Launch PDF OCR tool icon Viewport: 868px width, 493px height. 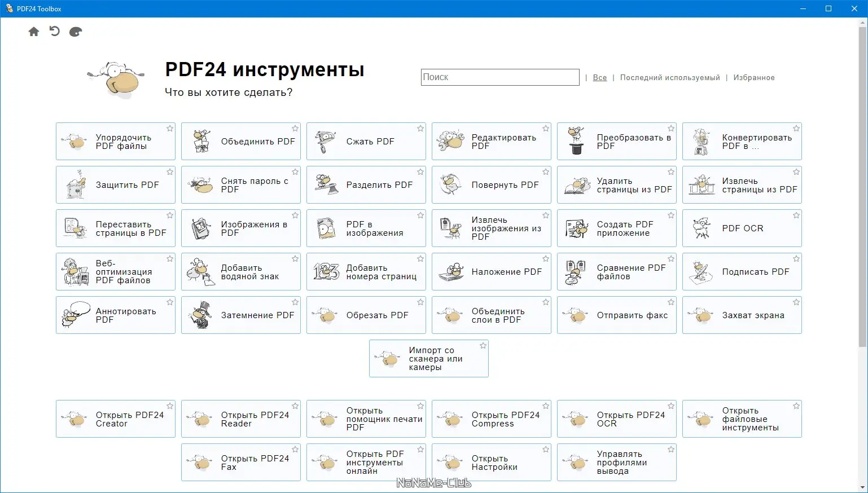[702, 228]
